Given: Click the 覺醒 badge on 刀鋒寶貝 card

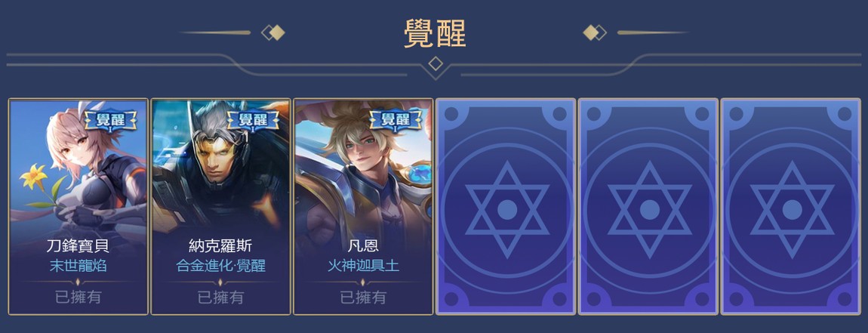Looking at the screenshot, I should tap(111, 119).
